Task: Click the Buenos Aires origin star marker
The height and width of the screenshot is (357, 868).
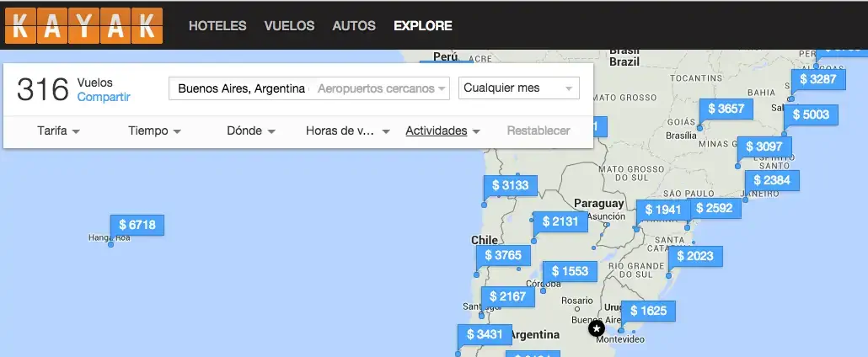Action: tap(597, 328)
